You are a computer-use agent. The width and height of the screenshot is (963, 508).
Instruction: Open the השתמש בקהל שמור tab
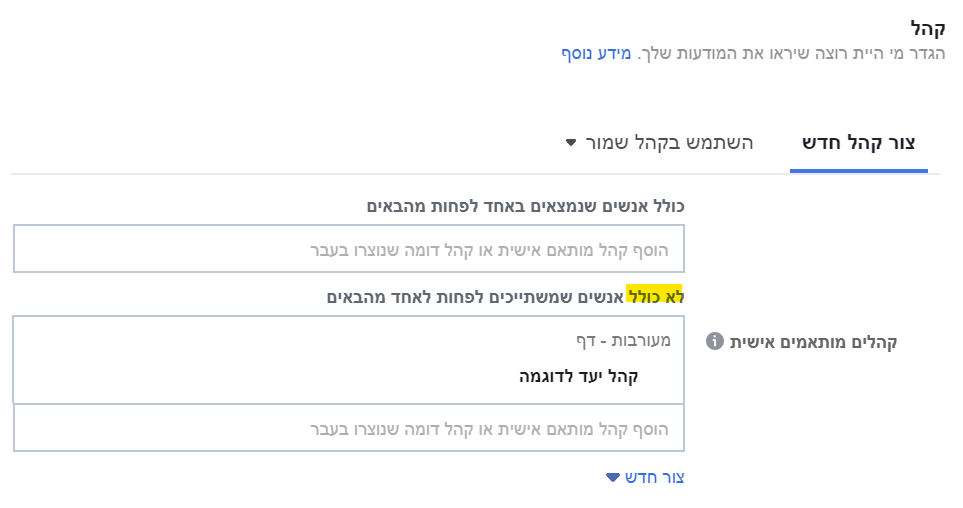point(660,143)
